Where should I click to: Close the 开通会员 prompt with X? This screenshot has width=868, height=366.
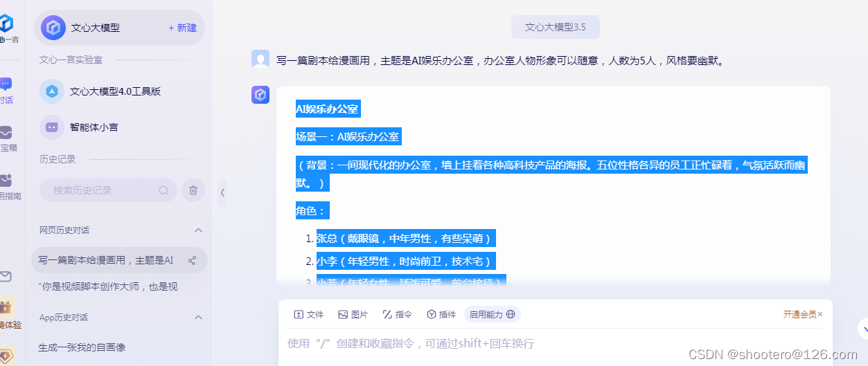(x=820, y=314)
